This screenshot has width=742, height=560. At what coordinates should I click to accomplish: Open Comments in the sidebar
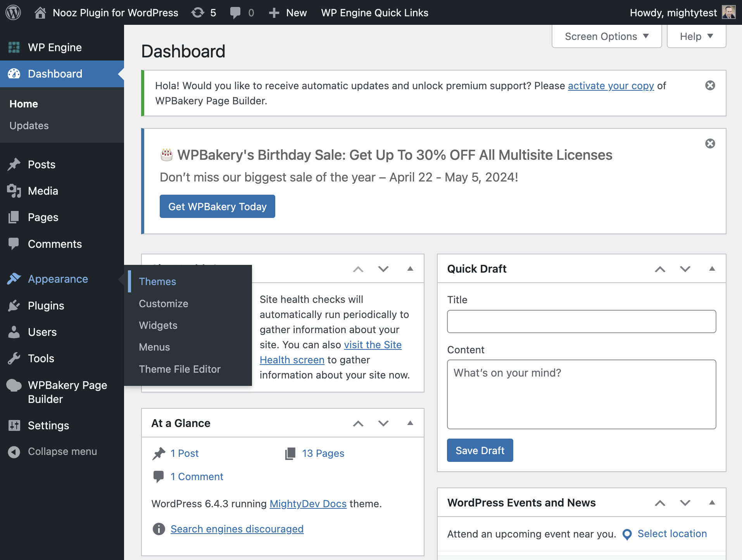point(62,244)
